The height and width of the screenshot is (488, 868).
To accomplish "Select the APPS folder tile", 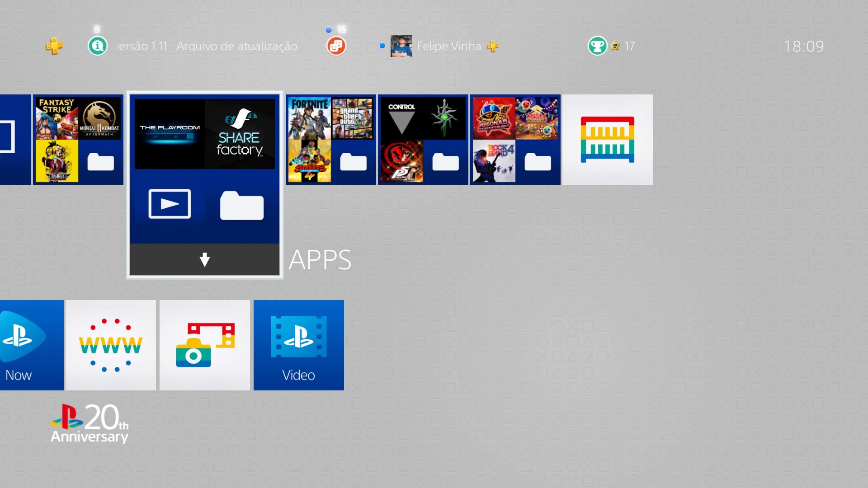I will point(205,185).
